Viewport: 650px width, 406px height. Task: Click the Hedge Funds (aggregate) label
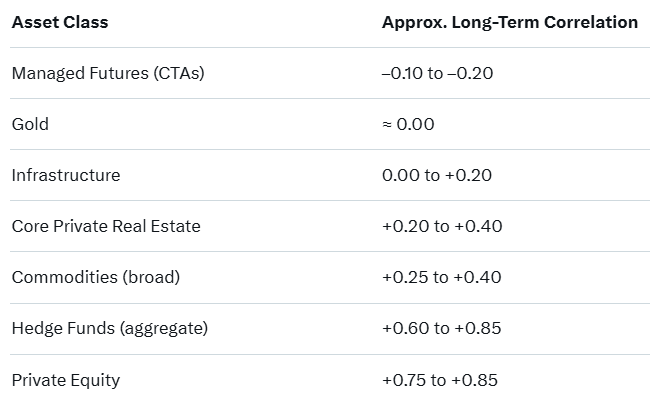110,328
